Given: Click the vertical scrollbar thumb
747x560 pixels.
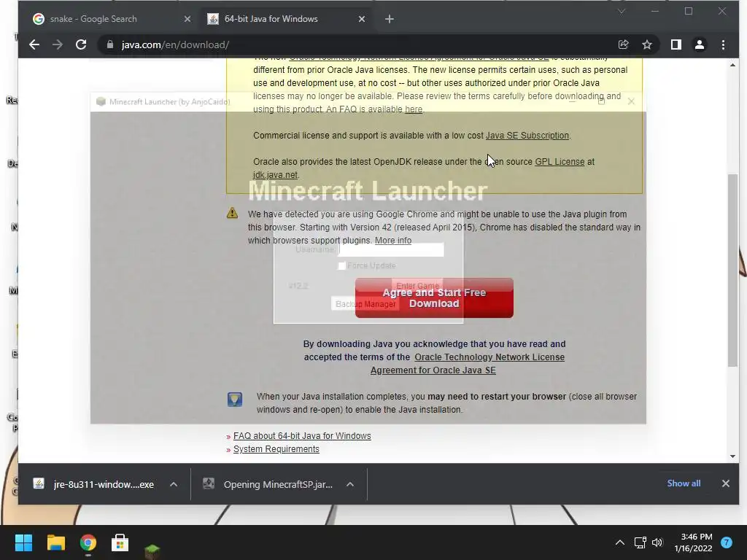Looking at the screenshot, I should pyautogui.click(x=732, y=271).
